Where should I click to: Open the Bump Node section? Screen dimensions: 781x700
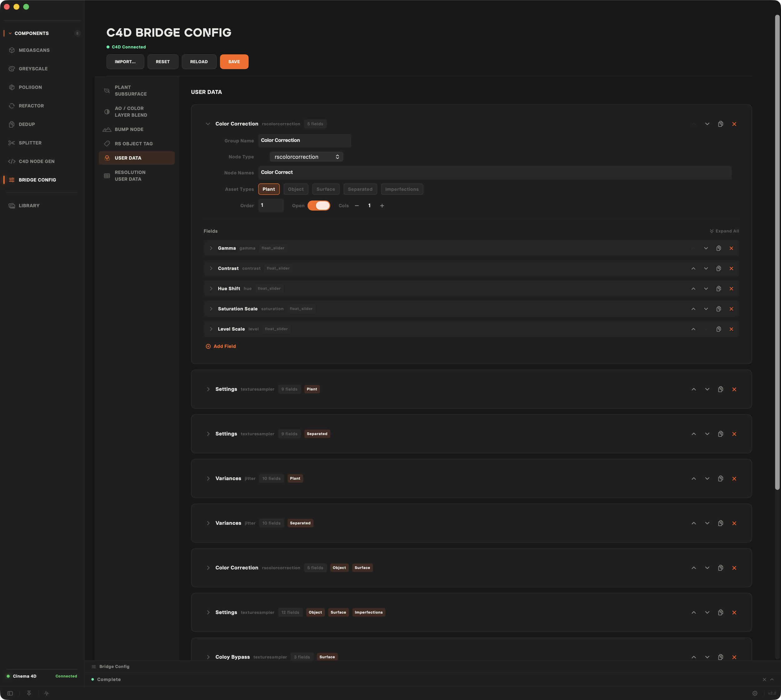[129, 130]
